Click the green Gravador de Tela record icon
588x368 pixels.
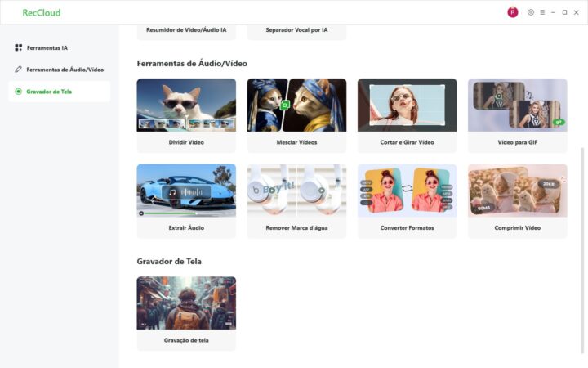coord(19,92)
